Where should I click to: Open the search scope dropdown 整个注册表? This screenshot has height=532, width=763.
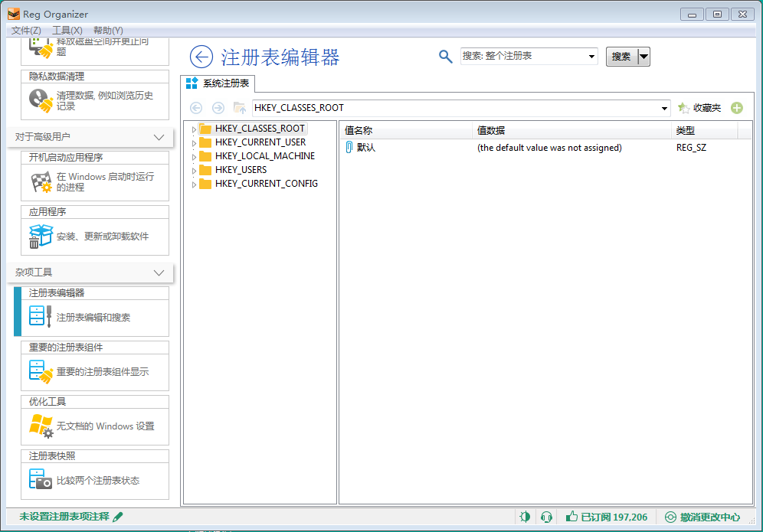(591, 57)
